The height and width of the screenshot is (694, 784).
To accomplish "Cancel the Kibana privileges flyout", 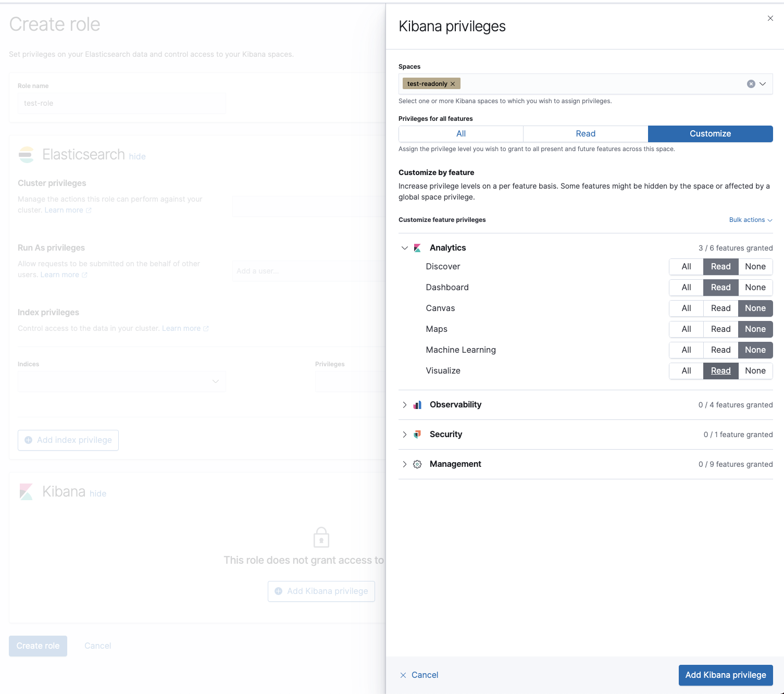I will 419,675.
